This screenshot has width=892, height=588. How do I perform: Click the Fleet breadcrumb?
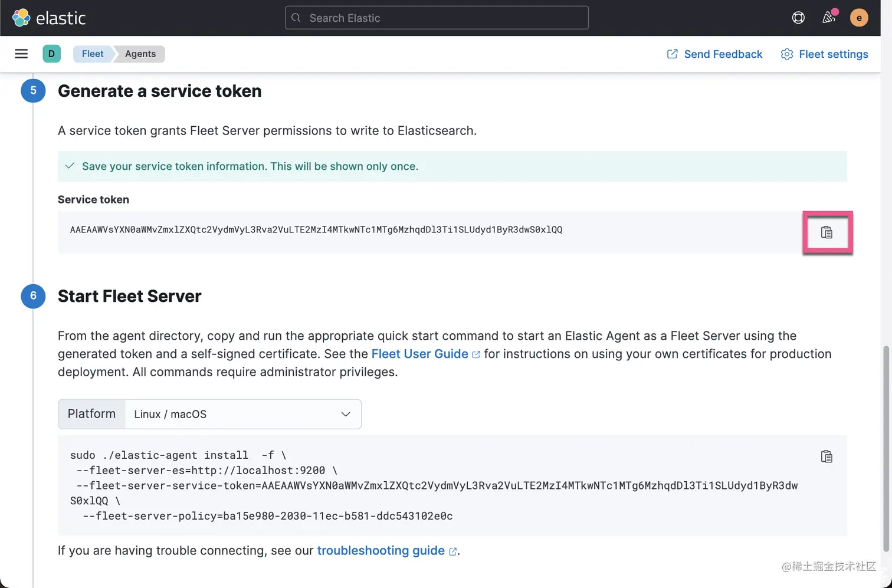pos(93,54)
